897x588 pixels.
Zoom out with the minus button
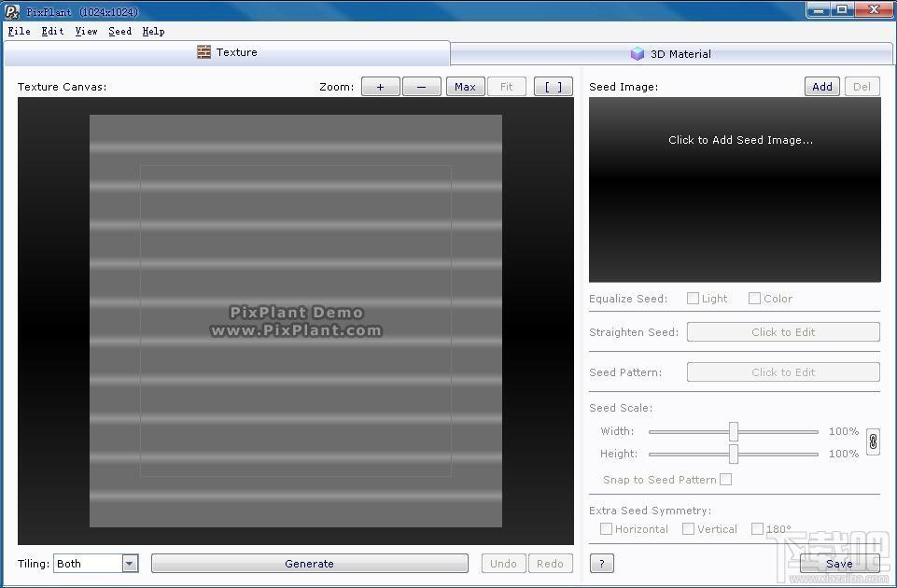click(x=422, y=87)
